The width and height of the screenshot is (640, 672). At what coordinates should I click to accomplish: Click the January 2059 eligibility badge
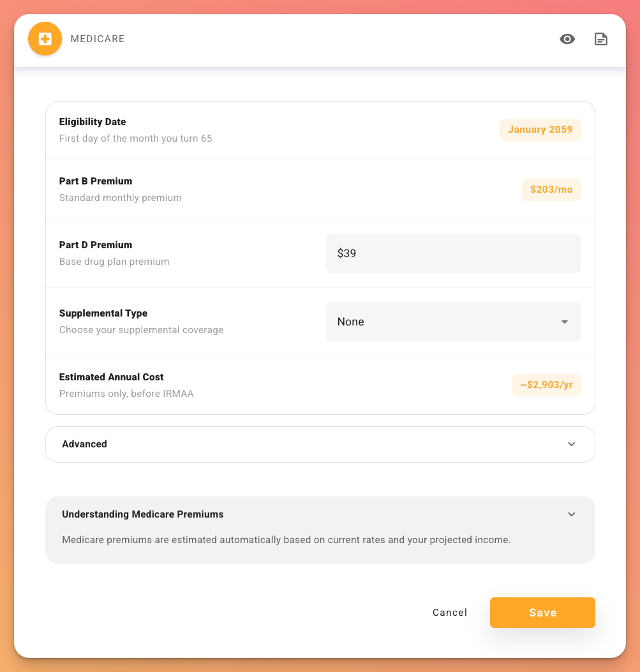[540, 130]
